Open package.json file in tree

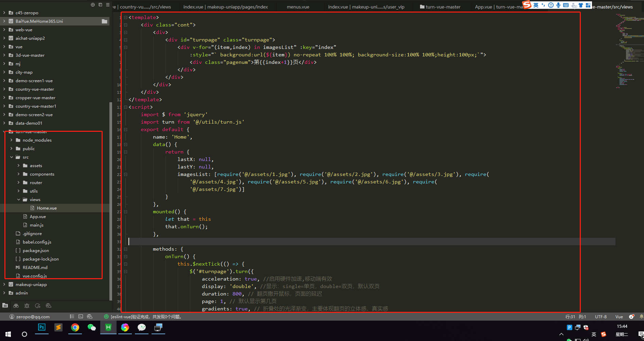36,250
